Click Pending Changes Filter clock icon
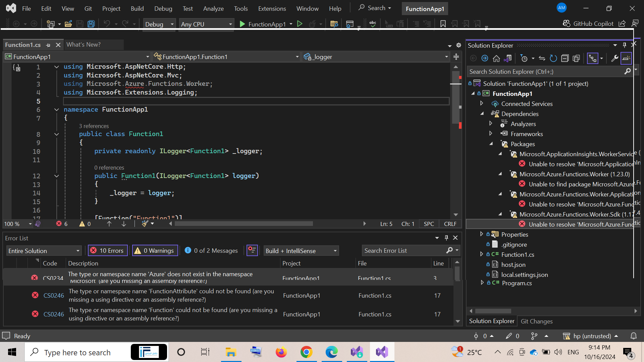 524,59
